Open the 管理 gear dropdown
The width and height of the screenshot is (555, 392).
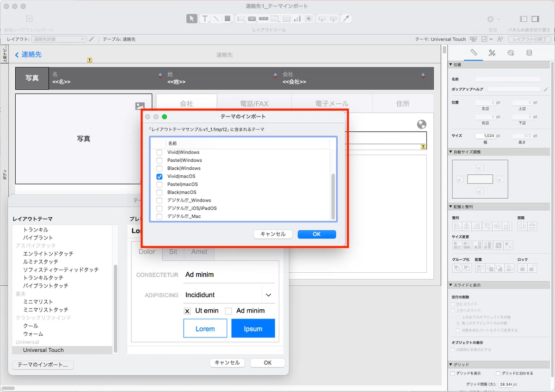pos(493,19)
